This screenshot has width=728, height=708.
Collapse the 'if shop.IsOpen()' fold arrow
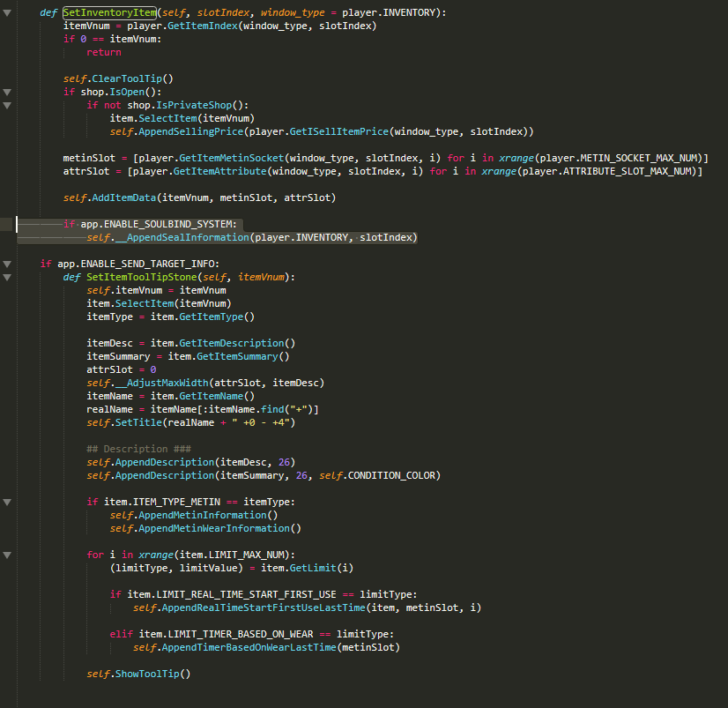coord(7,92)
